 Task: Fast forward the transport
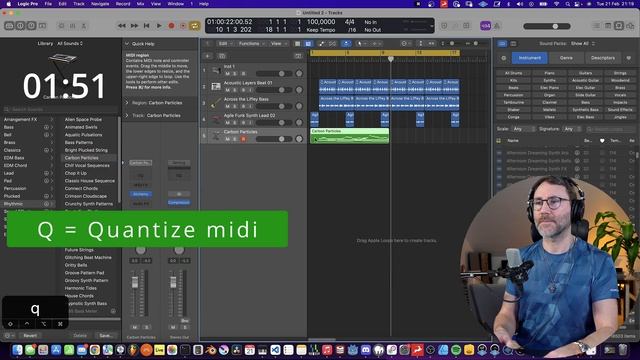point(134,26)
